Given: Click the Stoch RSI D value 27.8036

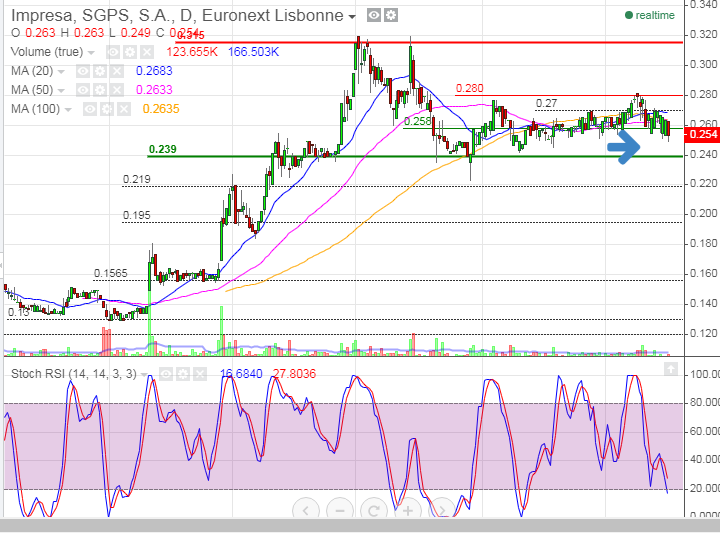Looking at the screenshot, I should coord(294,374).
